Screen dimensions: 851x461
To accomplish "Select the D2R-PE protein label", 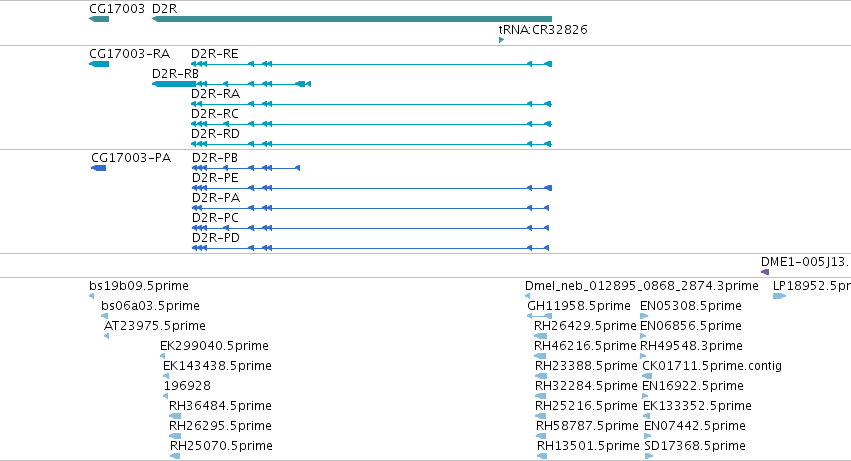I will click(x=215, y=178).
